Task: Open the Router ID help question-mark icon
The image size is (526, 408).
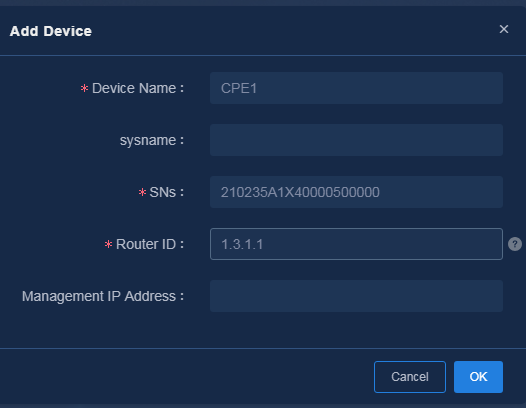Action: click(x=515, y=244)
